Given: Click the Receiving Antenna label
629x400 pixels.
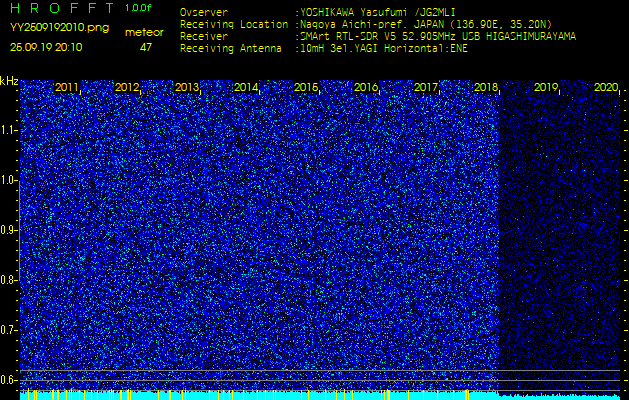Looking at the screenshot, I should tap(231, 49).
